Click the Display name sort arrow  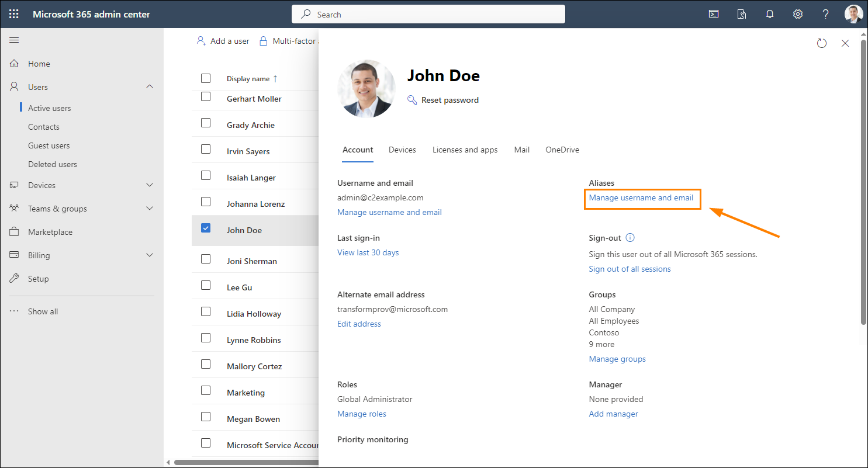coord(275,78)
